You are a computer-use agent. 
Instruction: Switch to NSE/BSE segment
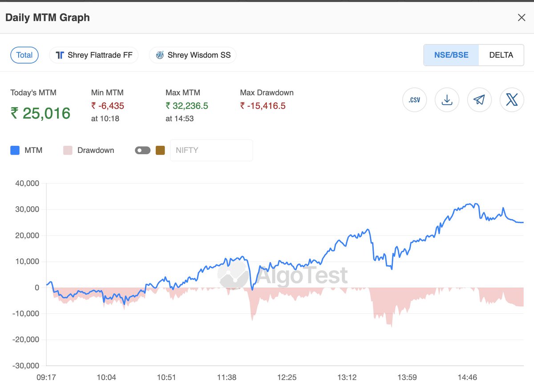click(451, 55)
